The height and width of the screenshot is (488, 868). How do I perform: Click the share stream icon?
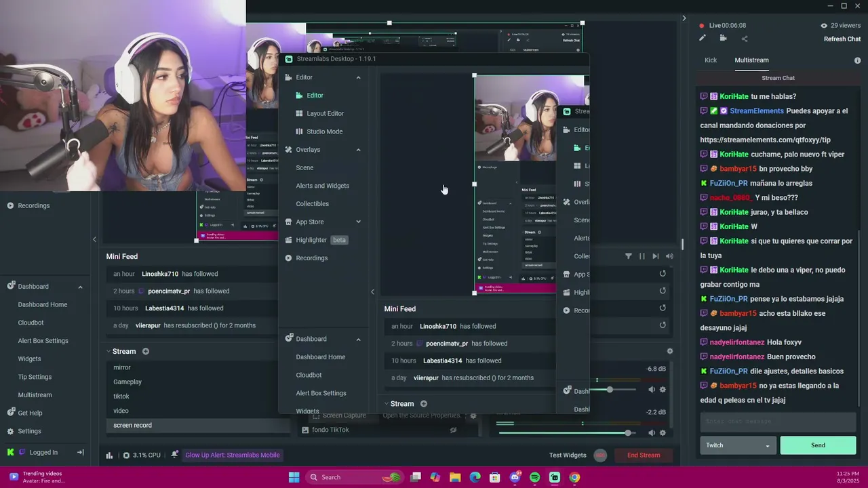(x=745, y=39)
